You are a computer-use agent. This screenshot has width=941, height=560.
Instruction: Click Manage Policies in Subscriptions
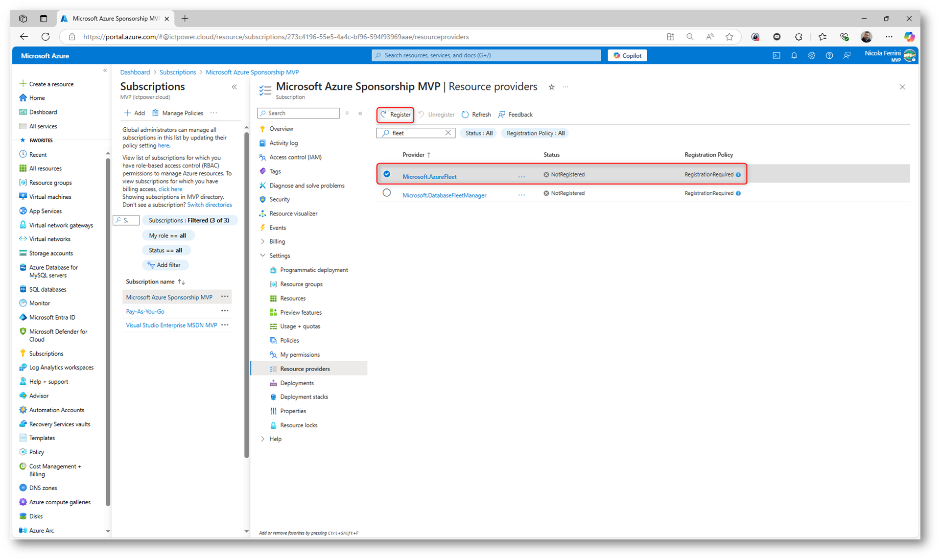178,114
